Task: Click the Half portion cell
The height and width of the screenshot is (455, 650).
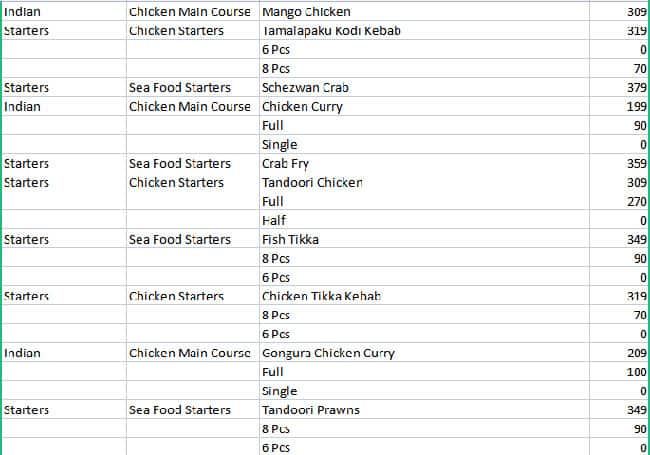Action: [x=273, y=221]
